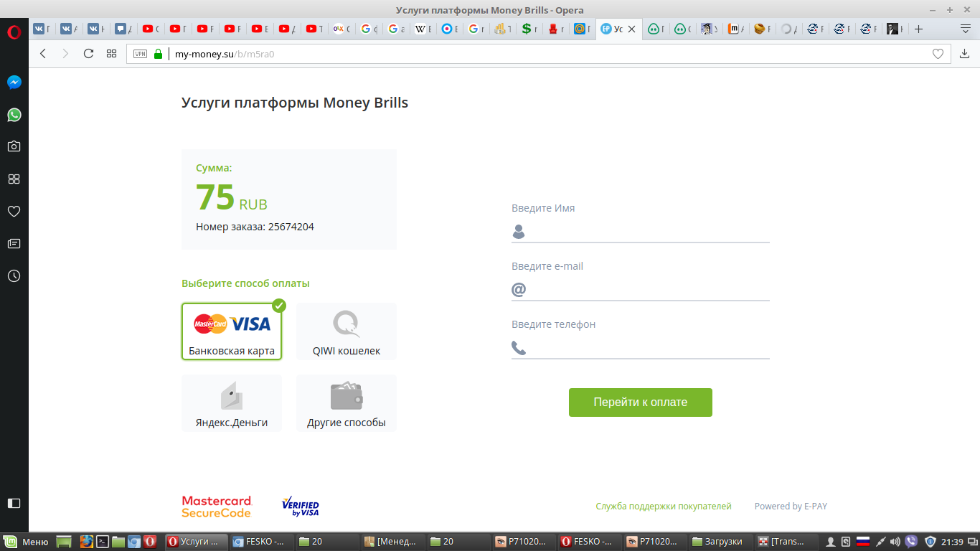The height and width of the screenshot is (551, 980).
Task: Open History clock in sidebar
Action: coord(14,276)
